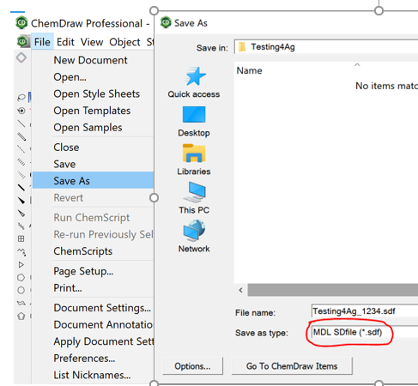Open the Object menu
This screenshot has width=418, height=386.
click(x=125, y=42)
